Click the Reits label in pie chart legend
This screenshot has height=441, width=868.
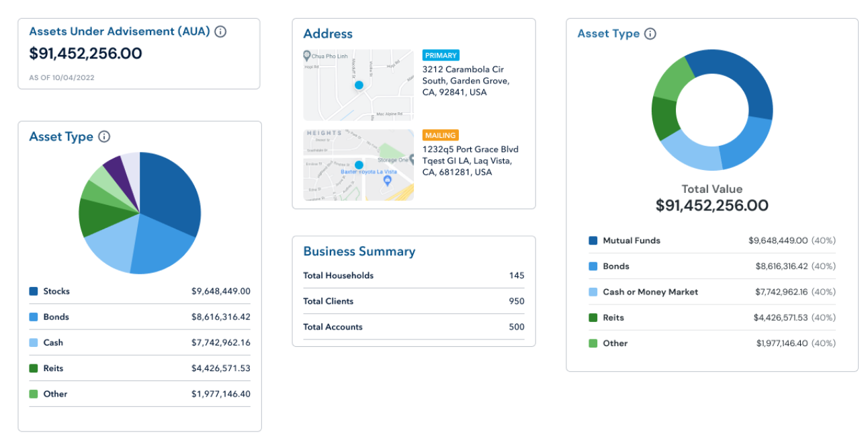pyautogui.click(x=54, y=368)
